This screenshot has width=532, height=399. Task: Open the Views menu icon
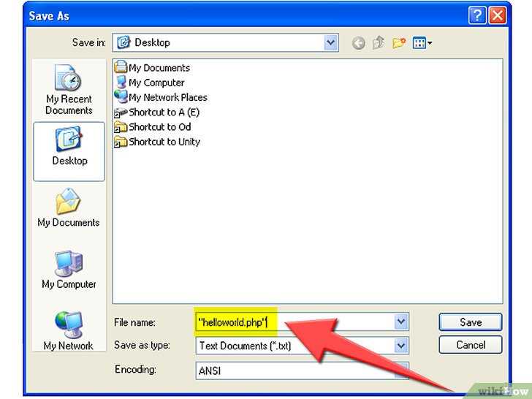pyautogui.click(x=422, y=43)
